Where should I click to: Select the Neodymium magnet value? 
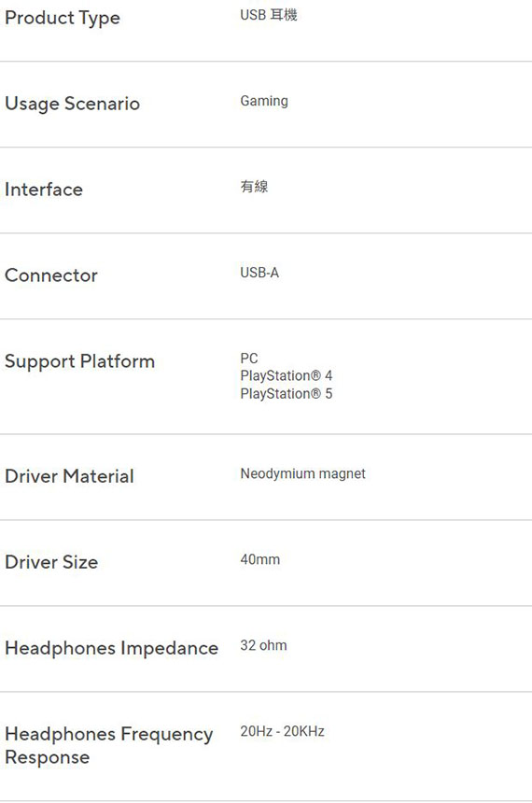tap(303, 473)
